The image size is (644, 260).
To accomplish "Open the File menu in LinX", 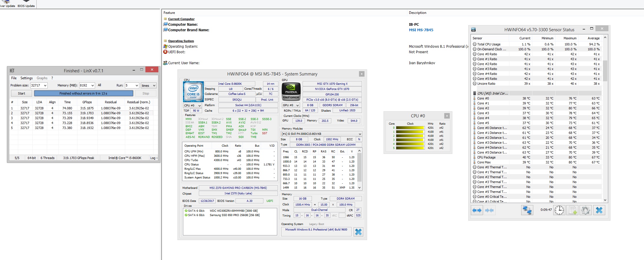I will click(14, 78).
